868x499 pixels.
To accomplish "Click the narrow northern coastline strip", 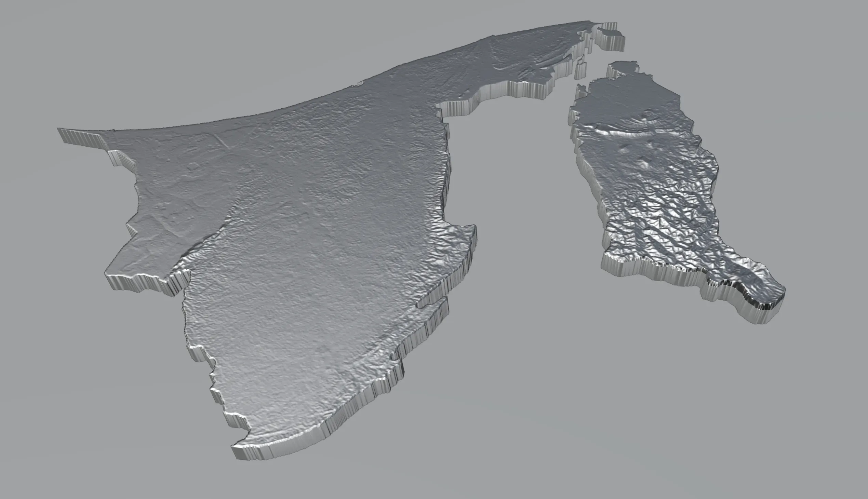I will click(446, 69).
